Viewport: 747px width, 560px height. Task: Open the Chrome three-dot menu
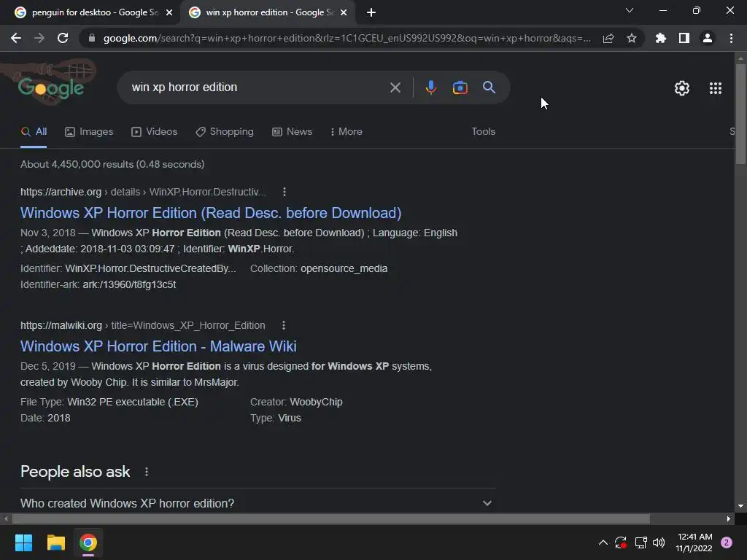(x=731, y=38)
